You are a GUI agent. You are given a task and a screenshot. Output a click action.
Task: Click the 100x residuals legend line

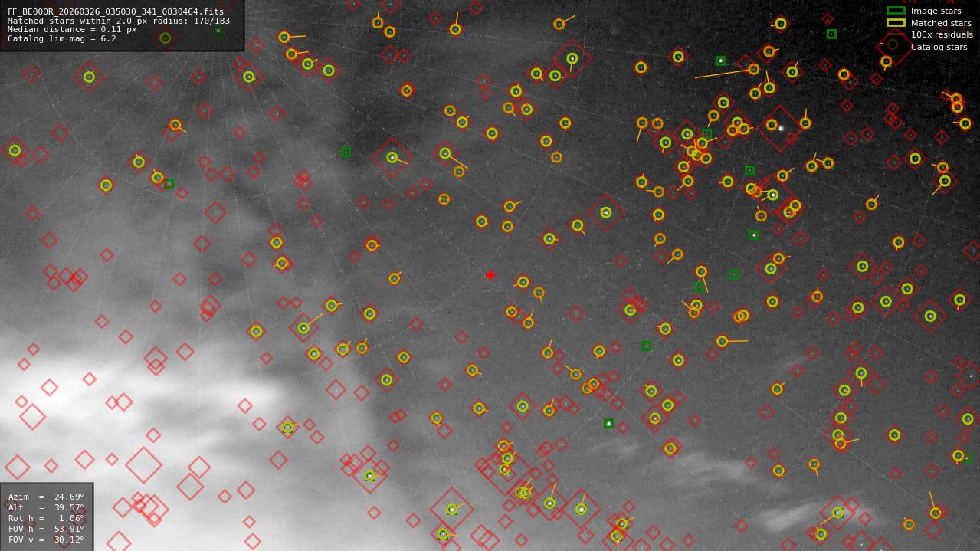pos(896,34)
